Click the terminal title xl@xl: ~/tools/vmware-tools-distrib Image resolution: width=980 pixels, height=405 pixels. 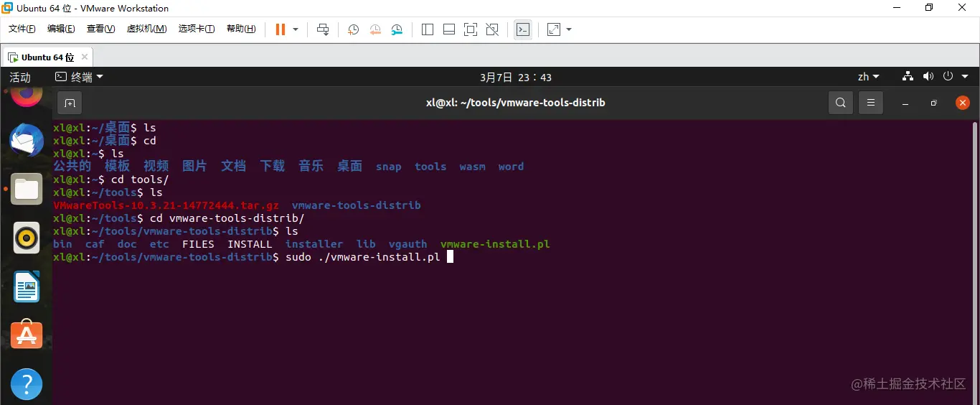point(516,103)
